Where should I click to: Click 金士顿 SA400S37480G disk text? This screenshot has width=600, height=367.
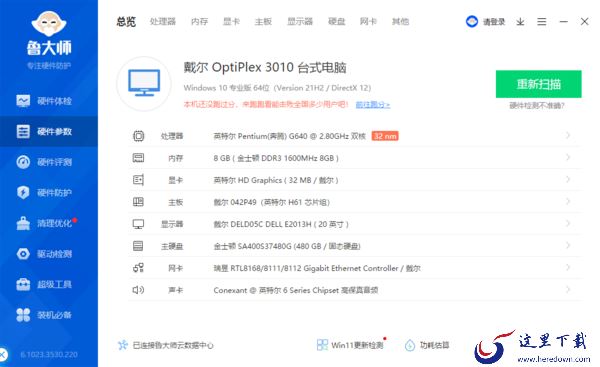pos(287,246)
